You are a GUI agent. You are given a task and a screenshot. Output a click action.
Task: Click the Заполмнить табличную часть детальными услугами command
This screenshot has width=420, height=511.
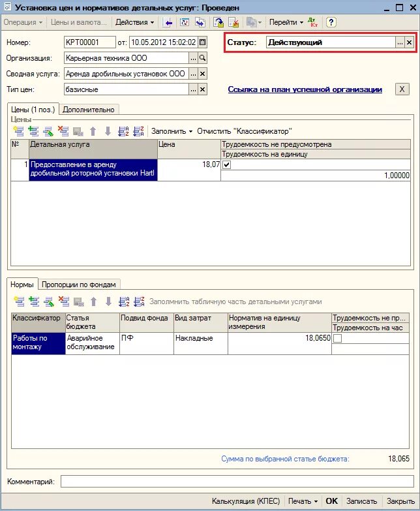tap(235, 302)
